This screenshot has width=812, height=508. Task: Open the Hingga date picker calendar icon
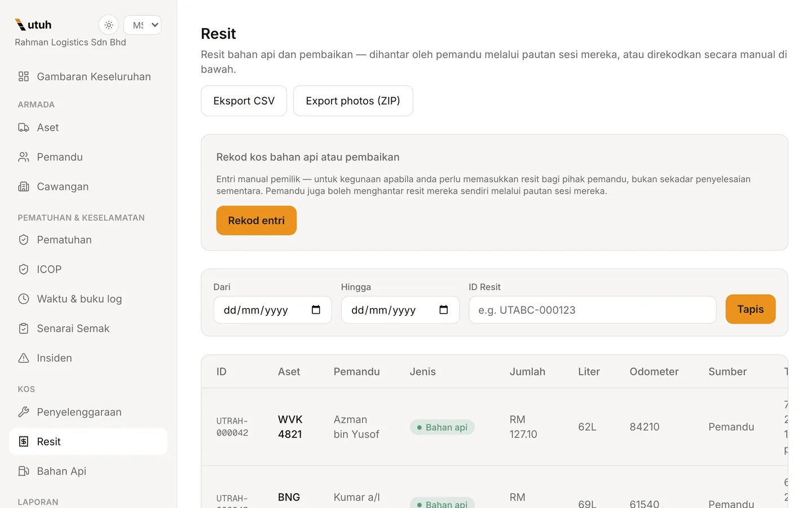444,310
